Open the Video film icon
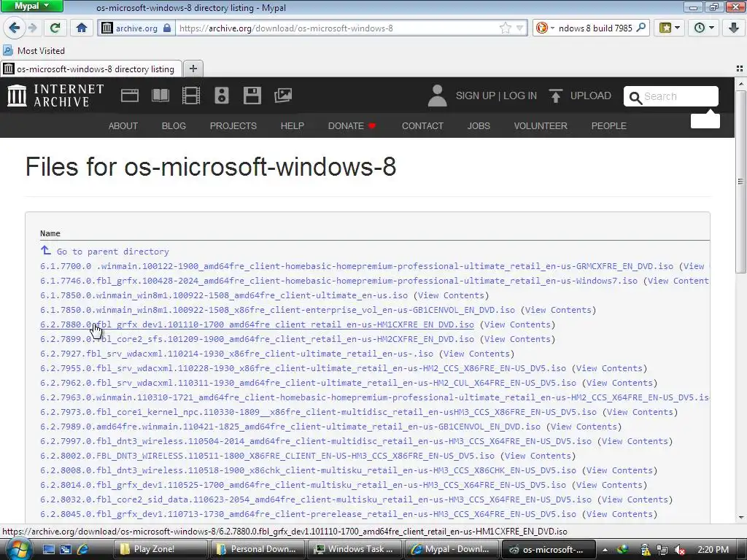This screenshot has width=747, height=560. click(x=190, y=96)
